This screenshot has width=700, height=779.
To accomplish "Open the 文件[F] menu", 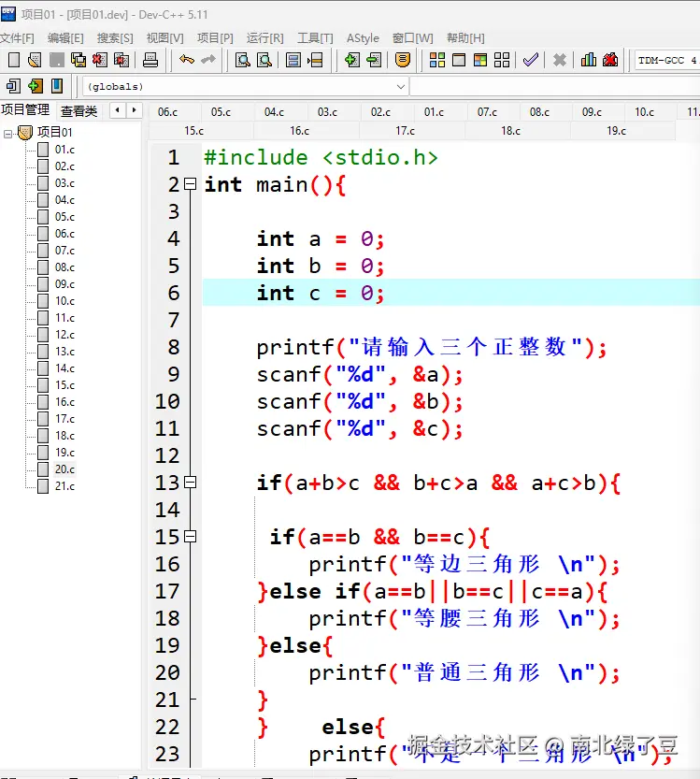I will click(x=17, y=38).
